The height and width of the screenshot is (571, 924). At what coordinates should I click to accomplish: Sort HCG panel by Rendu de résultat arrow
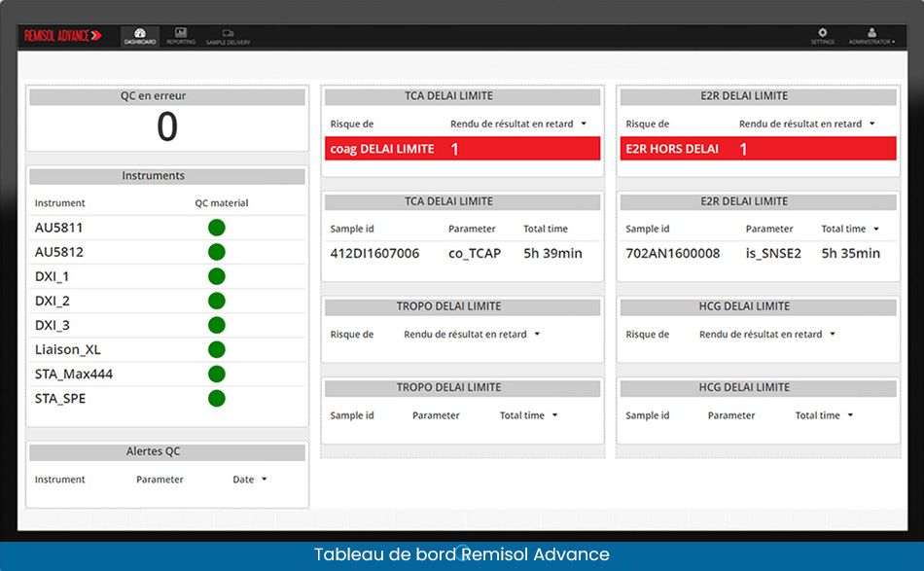click(x=833, y=334)
